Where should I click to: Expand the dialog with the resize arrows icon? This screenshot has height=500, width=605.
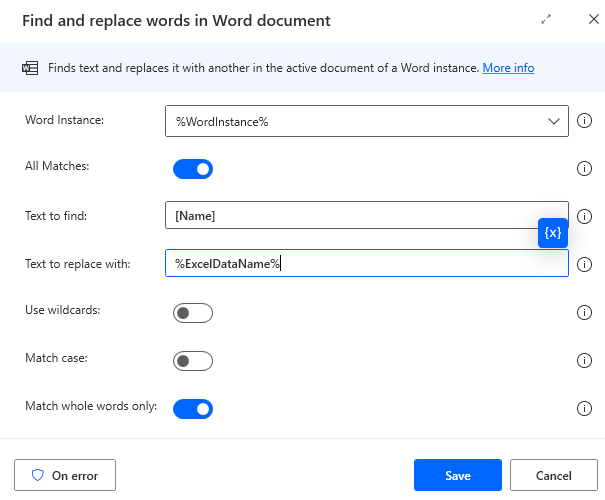[546, 20]
